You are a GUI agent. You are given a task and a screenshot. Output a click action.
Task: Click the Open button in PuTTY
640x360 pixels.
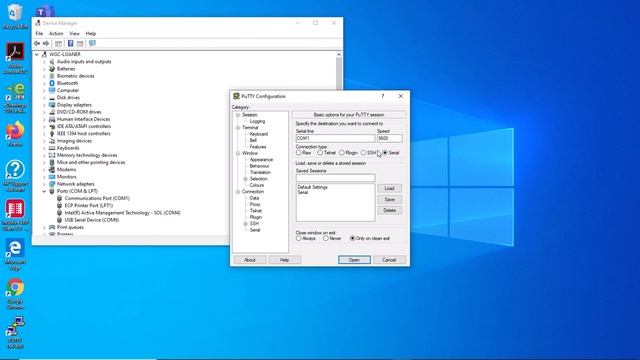(x=354, y=260)
